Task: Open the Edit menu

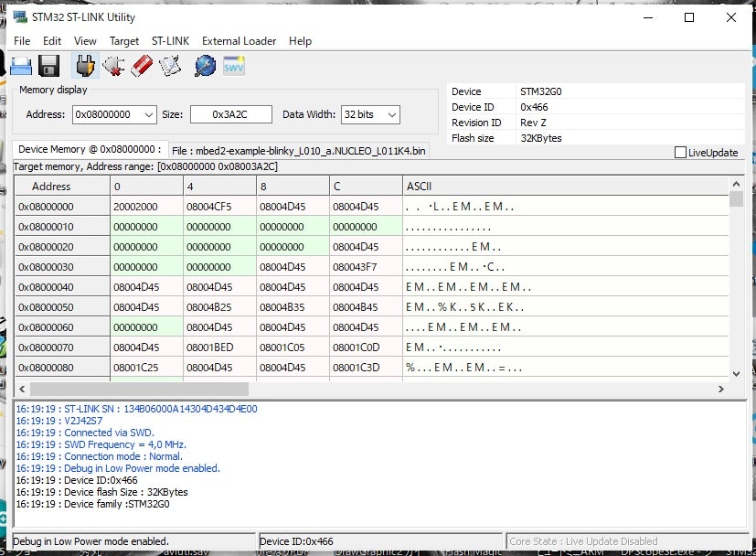Action: [x=52, y=41]
